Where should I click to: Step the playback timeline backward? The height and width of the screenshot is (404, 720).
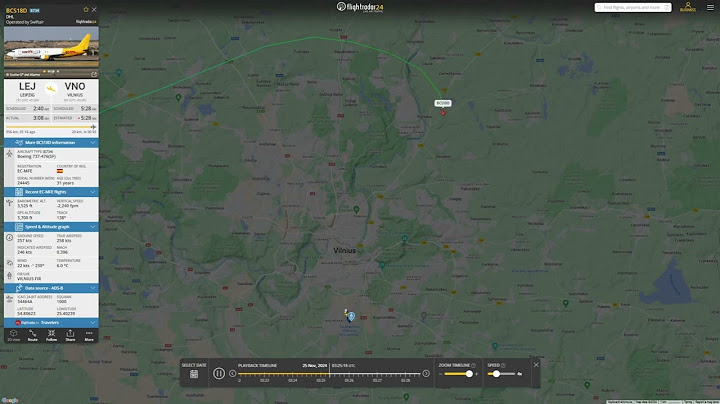[232, 374]
